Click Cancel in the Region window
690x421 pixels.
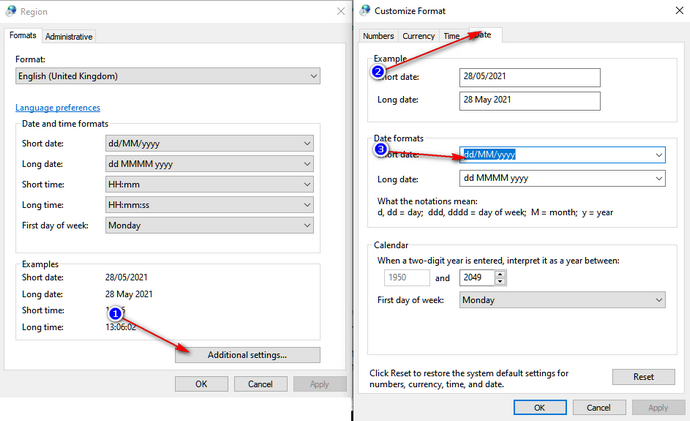point(261,384)
